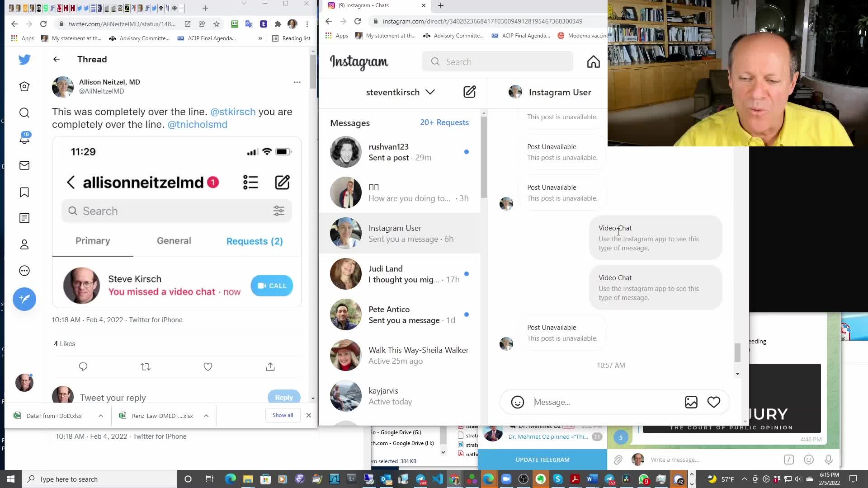Open the tweet's three-dot more menu

(x=297, y=82)
